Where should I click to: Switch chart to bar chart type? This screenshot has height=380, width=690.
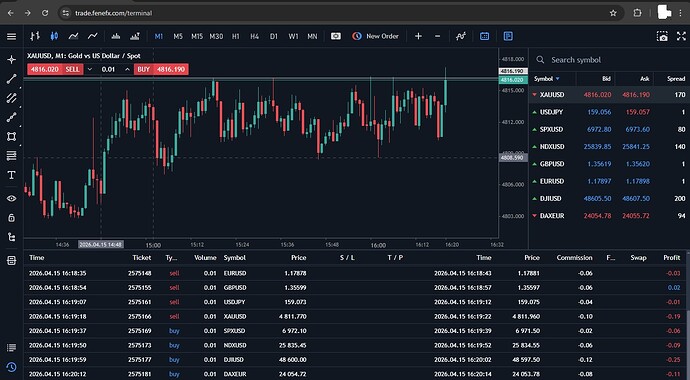pyautogui.click(x=35, y=37)
